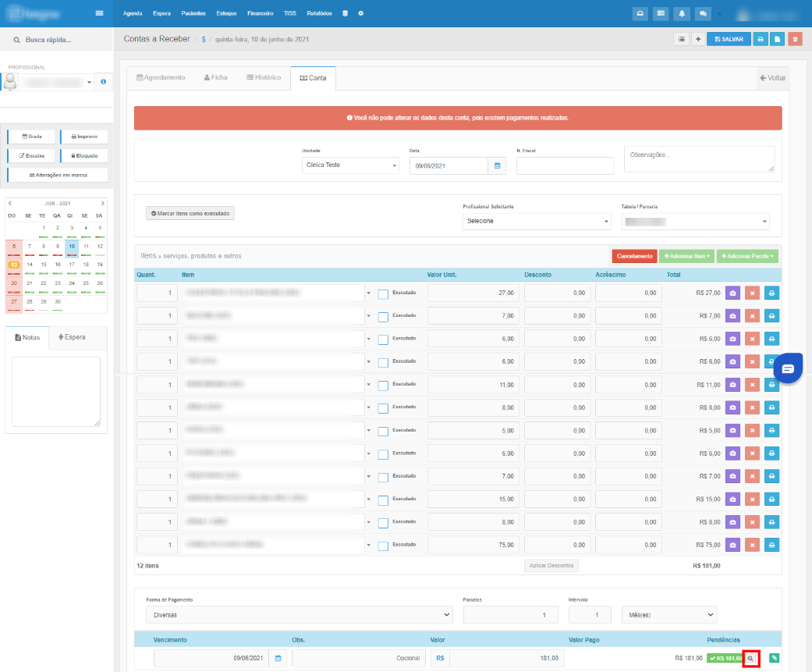
Task: Print the R$ 27,00 item row
Action: 771,293
